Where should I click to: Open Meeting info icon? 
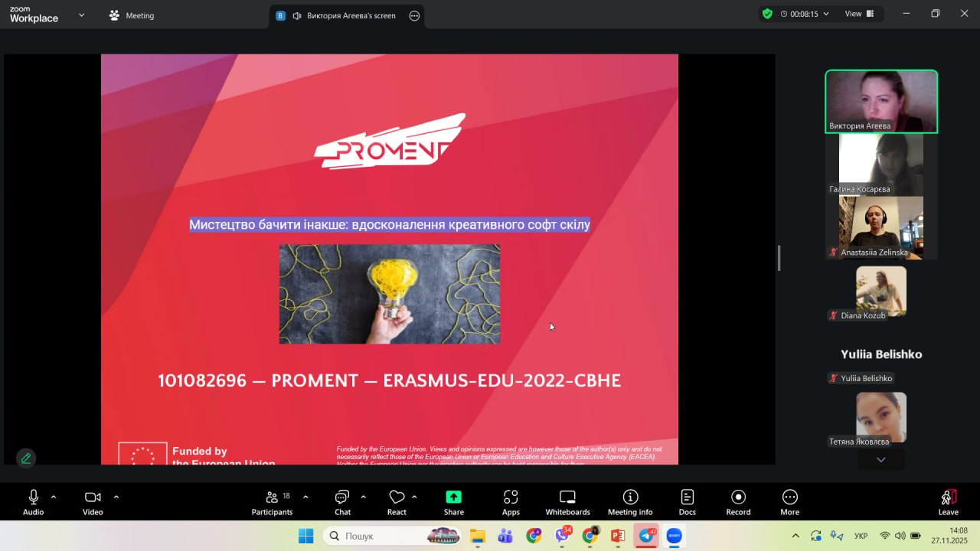(630, 502)
